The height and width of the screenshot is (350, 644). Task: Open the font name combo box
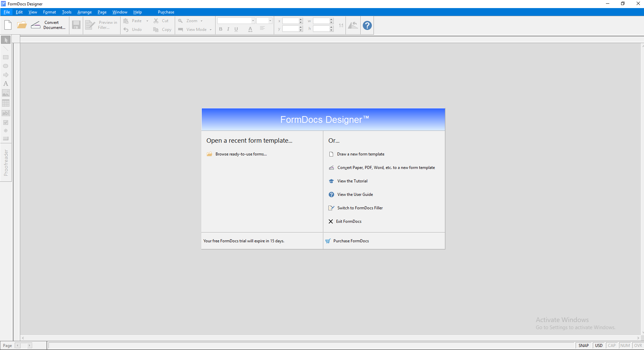pyautogui.click(x=236, y=21)
